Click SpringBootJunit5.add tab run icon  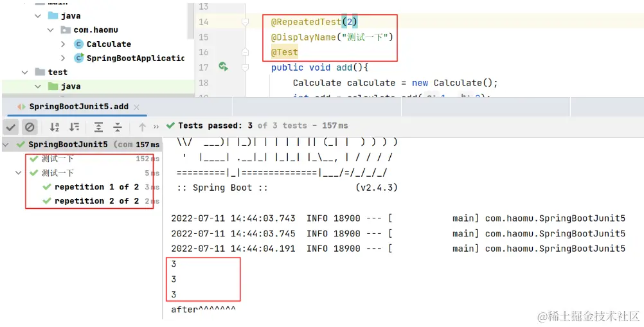(21, 107)
